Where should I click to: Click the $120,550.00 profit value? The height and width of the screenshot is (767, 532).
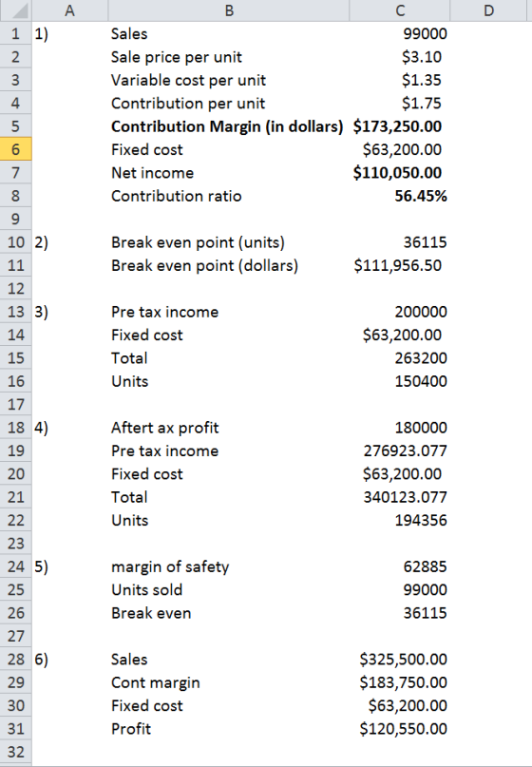400,728
